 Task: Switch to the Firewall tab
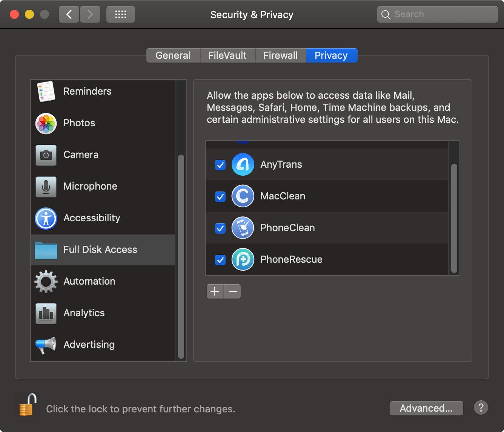(x=281, y=55)
